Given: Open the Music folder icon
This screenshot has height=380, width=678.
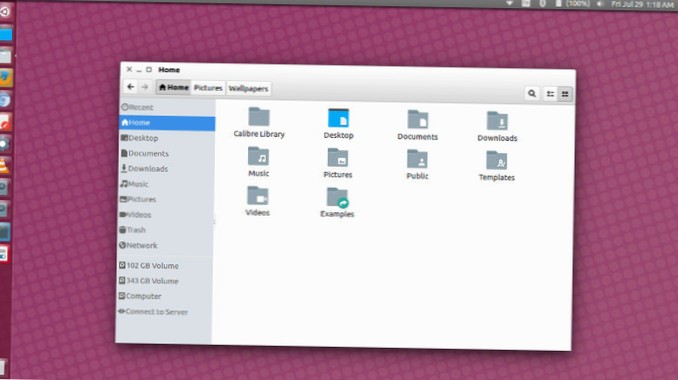Looking at the screenshot, I should (x=259, y=156).
